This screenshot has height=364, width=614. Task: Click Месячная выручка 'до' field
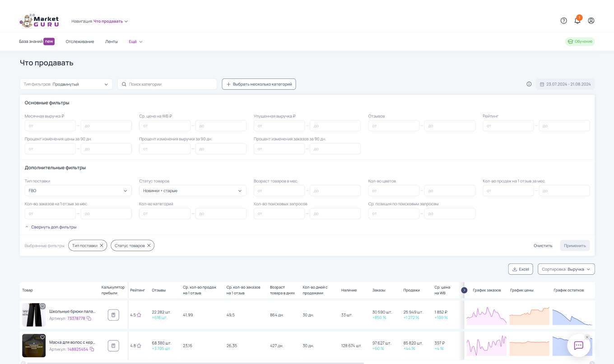click(106, 126)
